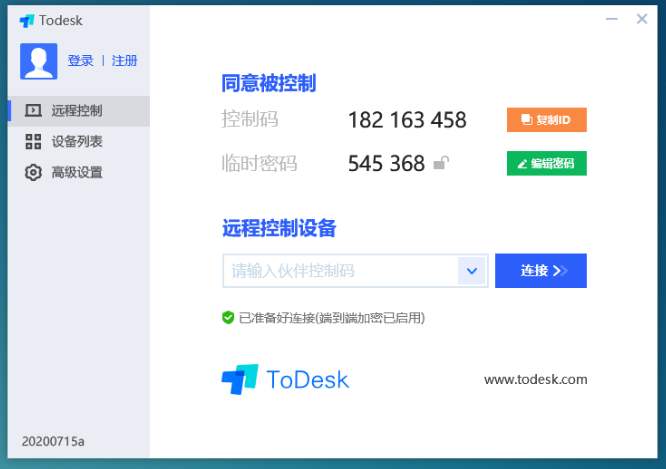Click the control code 182 163 458

pos(407,120)
